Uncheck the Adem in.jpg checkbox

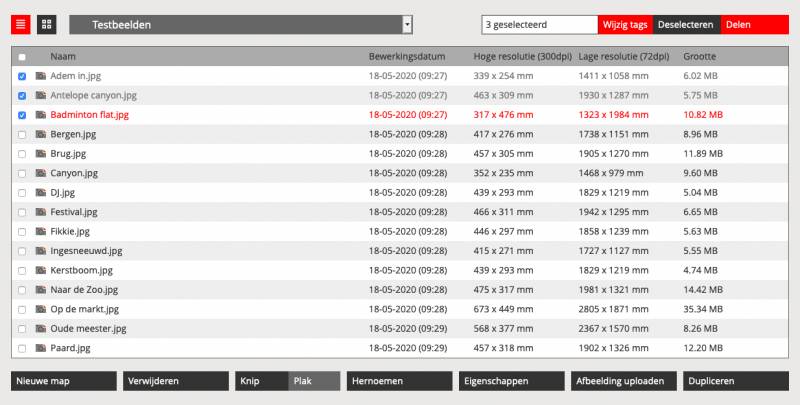22,76
